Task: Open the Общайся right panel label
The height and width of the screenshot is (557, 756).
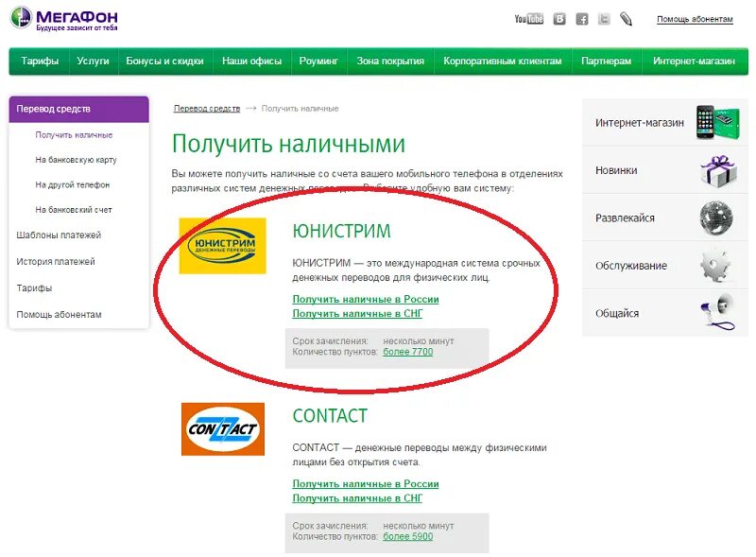Action: click(617, 313)
